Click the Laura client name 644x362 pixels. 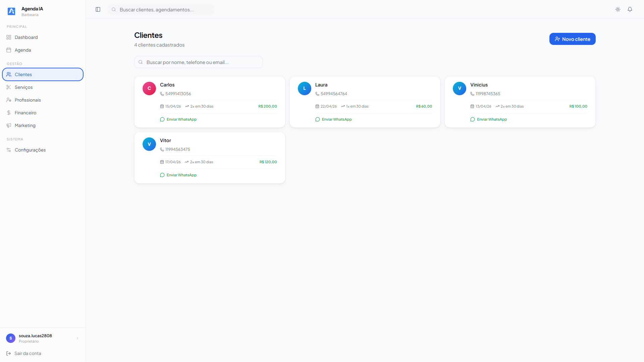[321, 85]
